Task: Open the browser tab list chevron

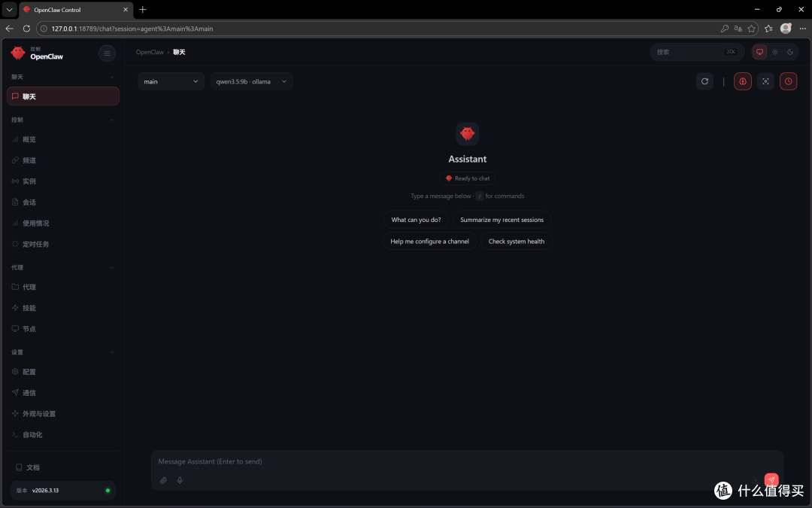Action: (9, 9)
